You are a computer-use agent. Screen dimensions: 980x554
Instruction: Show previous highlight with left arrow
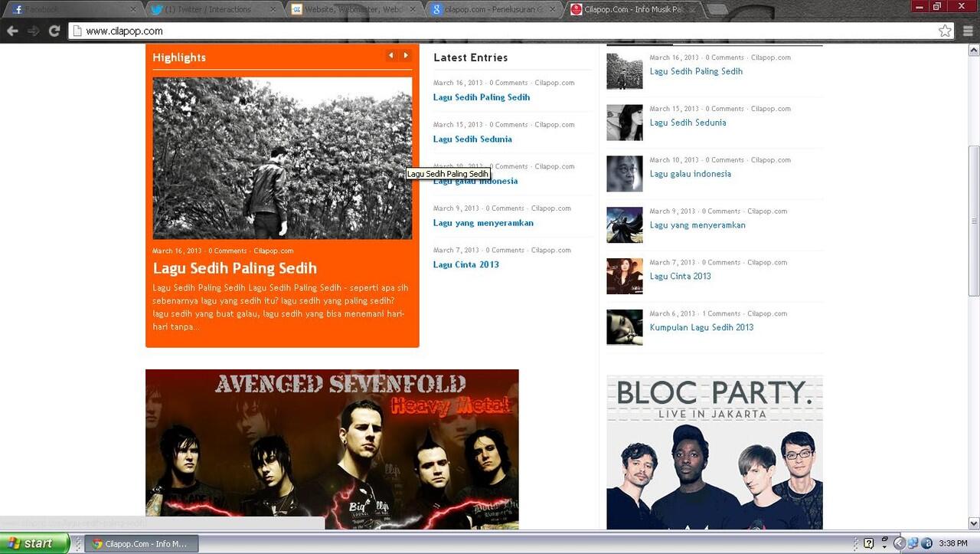[x=390, y=55]
